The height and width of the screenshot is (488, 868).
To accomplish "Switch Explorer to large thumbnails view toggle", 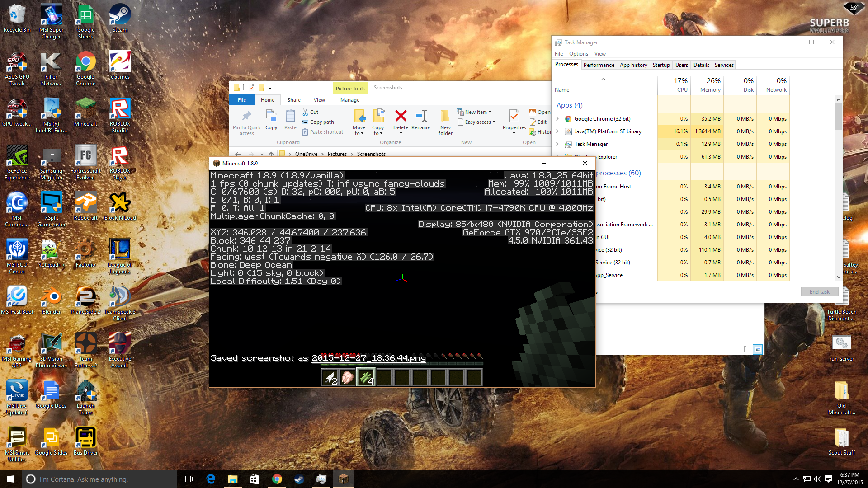I will tap(758, 349).
